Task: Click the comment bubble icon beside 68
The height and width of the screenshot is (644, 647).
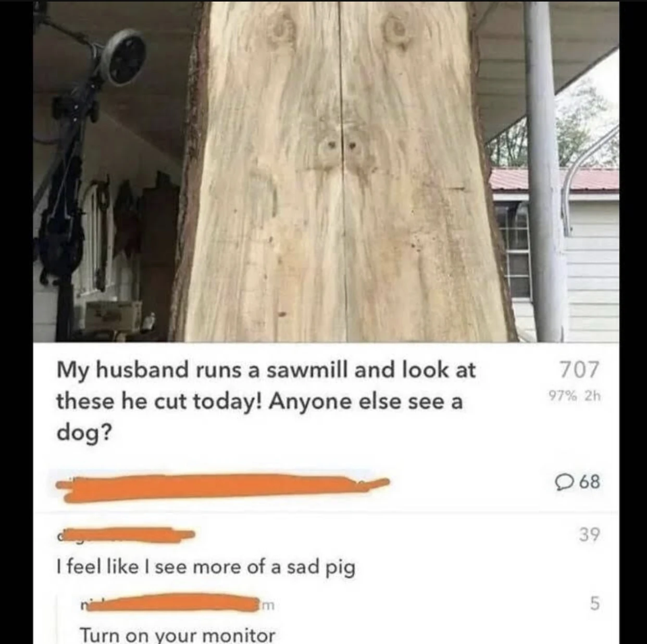Action: [565, 481]
